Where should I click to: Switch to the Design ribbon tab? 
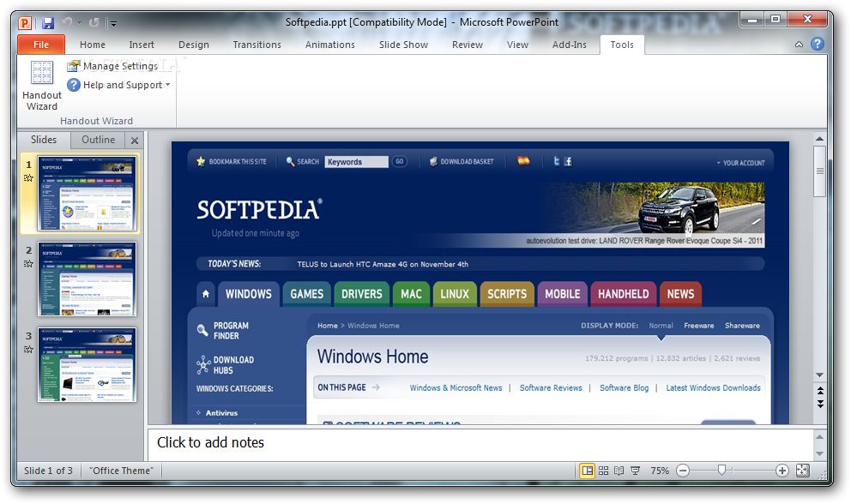[x=194, y=45]
